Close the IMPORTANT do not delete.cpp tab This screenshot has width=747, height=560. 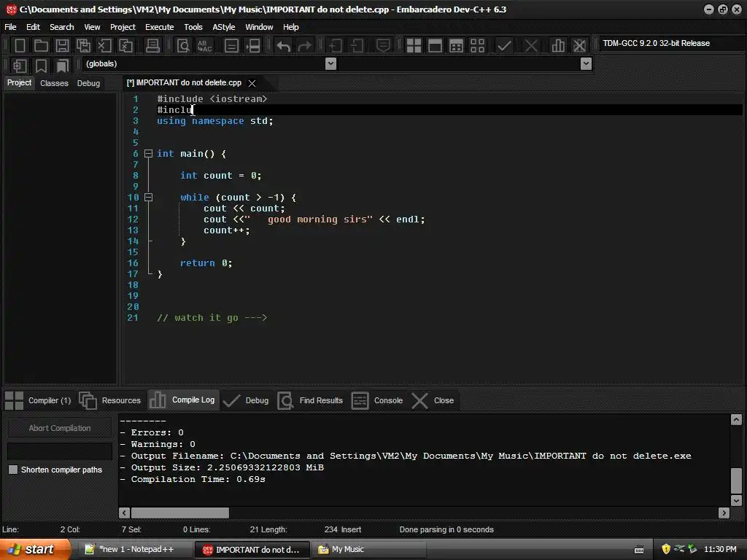click(252, 83)
